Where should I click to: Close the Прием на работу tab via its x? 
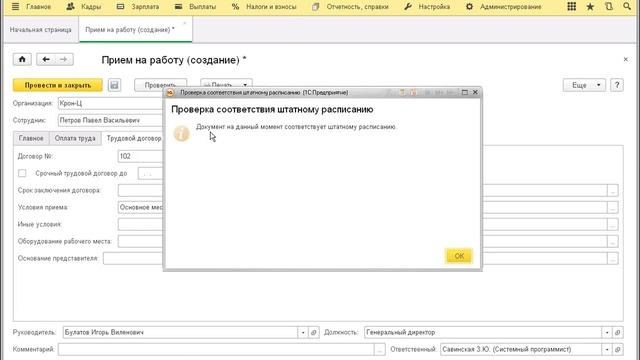pyautogui.click(x=184, y=23)
